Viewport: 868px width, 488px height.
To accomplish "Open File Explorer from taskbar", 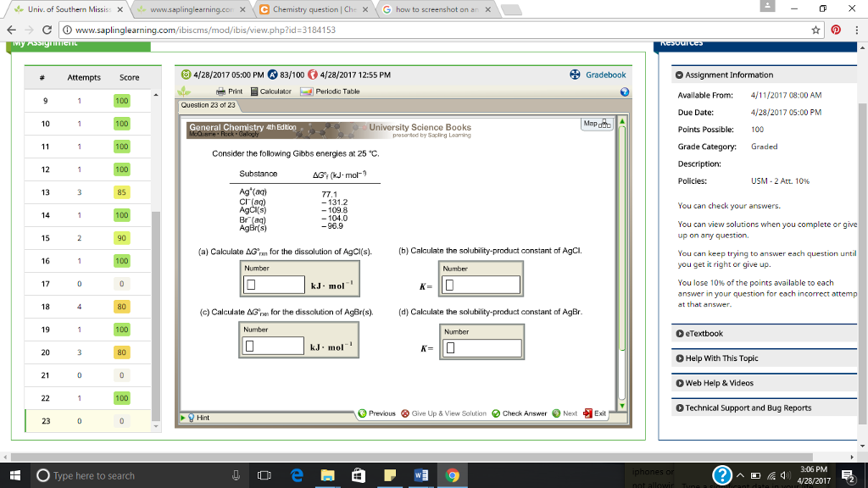I will (328, 475).
